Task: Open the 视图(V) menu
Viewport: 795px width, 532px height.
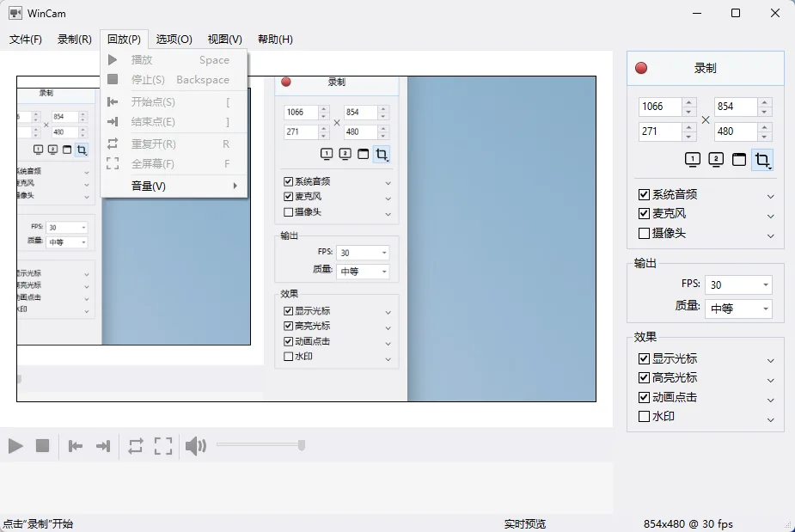Action: (x=224, y=39)
